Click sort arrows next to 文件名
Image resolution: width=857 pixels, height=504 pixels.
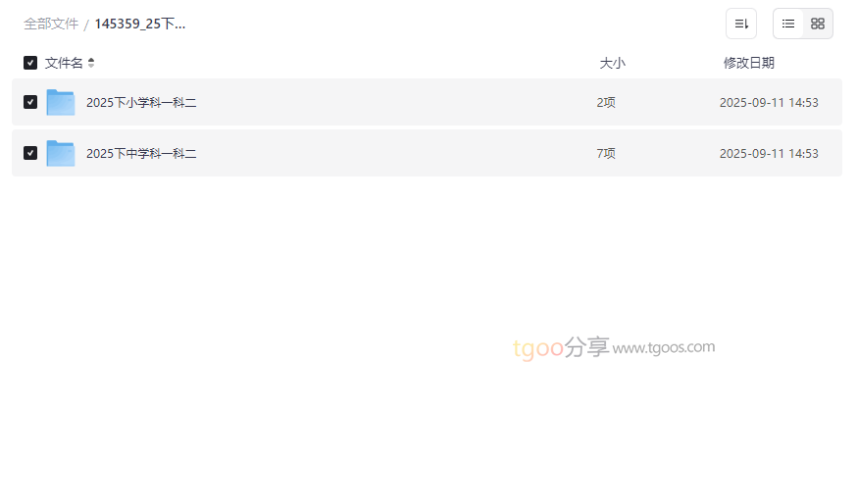[x=91, y=63]
